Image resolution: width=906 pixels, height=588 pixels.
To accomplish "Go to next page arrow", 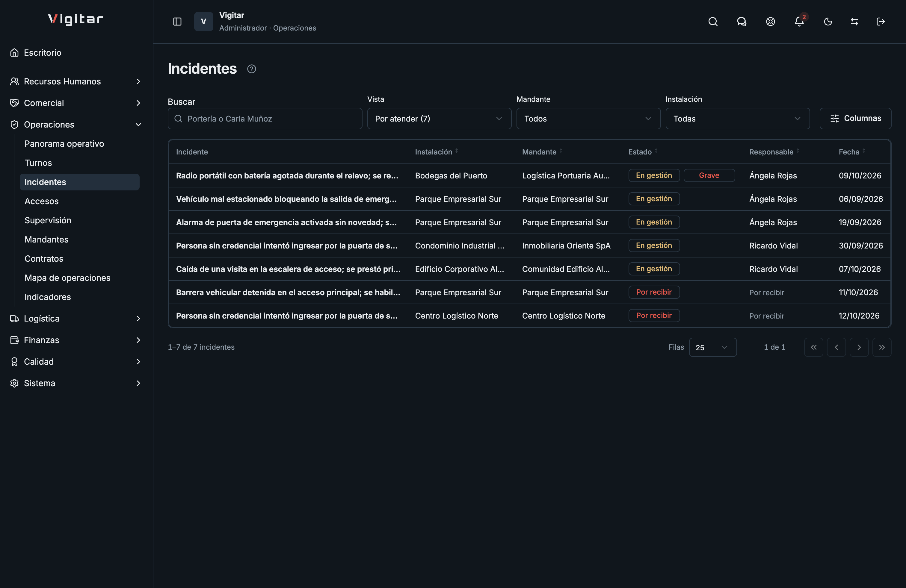I will pyautogui.click(x=859, y=347).
